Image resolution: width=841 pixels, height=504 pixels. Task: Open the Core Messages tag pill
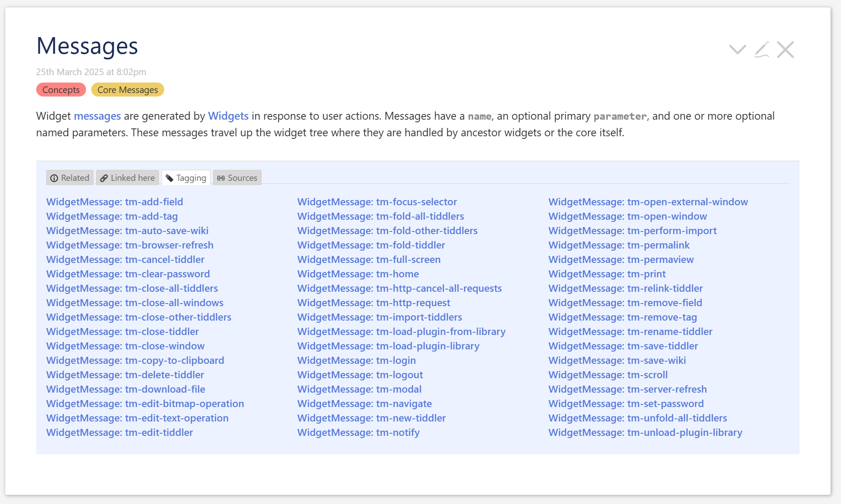coord(128,90)
